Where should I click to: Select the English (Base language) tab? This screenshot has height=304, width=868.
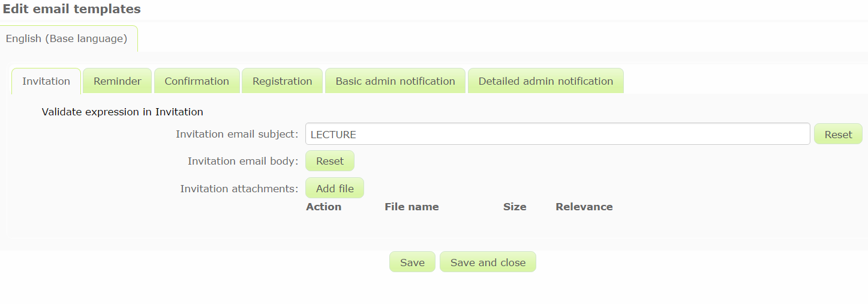tap(67, 38)
